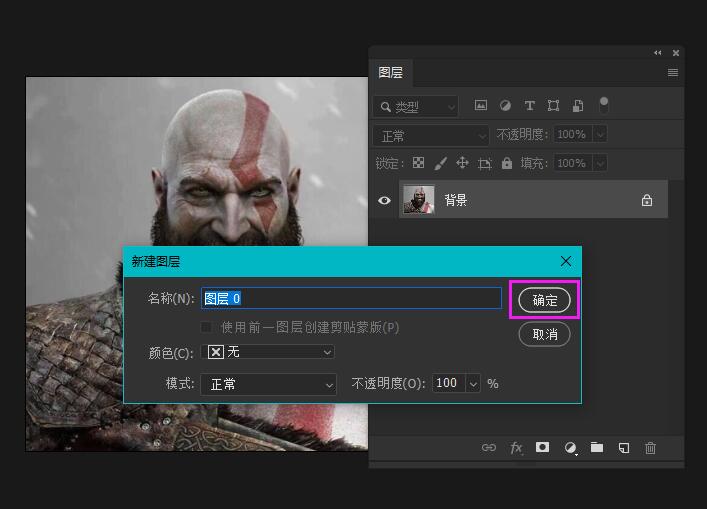Click the dialog 不透明度 100 field
The image size is (707, 509).
449,383
